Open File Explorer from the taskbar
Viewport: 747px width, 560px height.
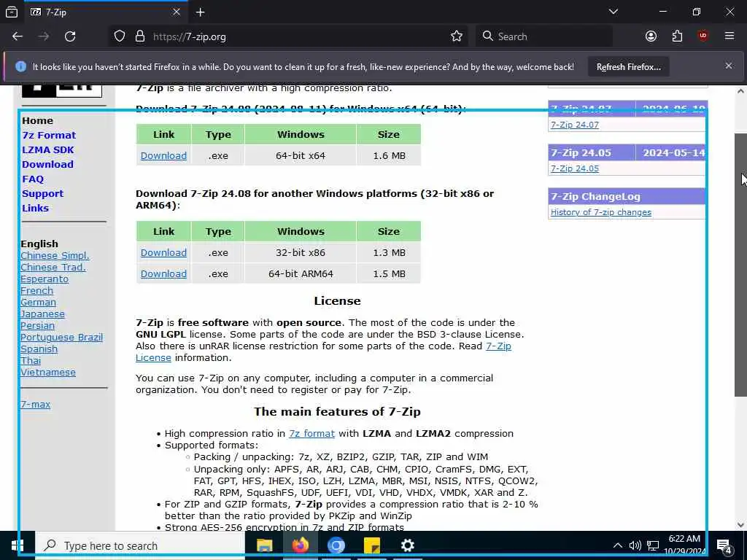coord(264,545)
